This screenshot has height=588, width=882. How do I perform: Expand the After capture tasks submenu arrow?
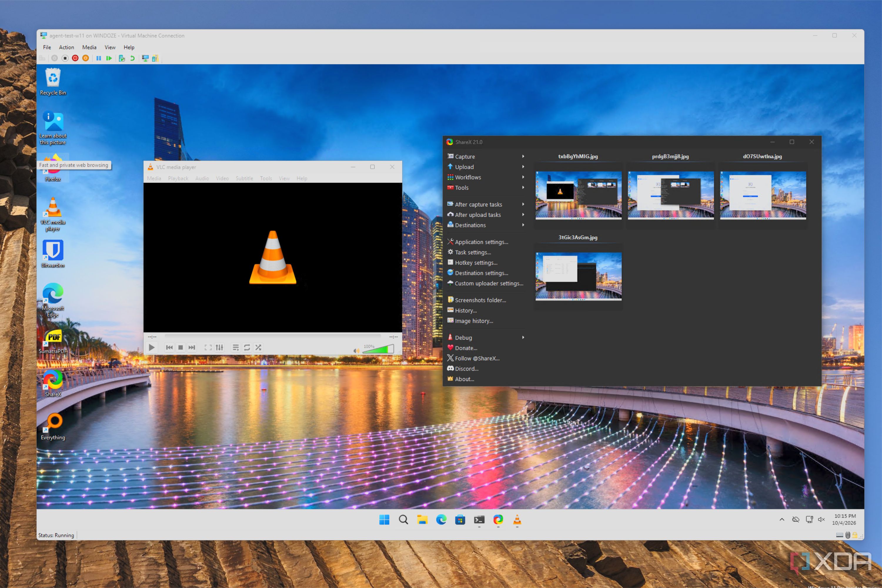coord(523,204)
